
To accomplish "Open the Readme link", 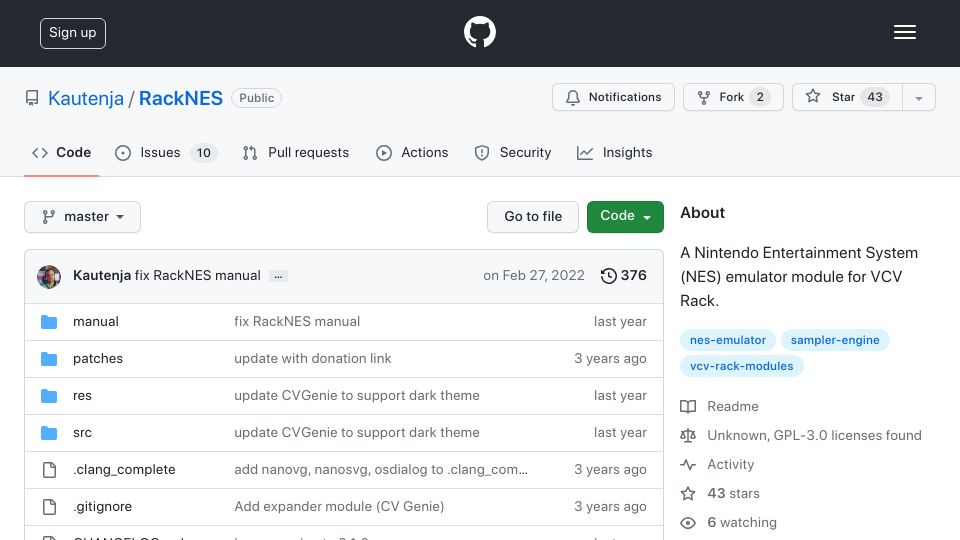I will click(x=719, y=407).
